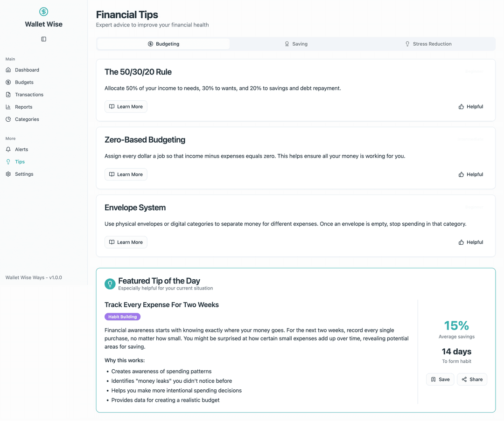The height and width of the screenshot is (421, 504).
Task: Select the Budgets coin icon in sidebar
Action: click(x=8, y=82)
